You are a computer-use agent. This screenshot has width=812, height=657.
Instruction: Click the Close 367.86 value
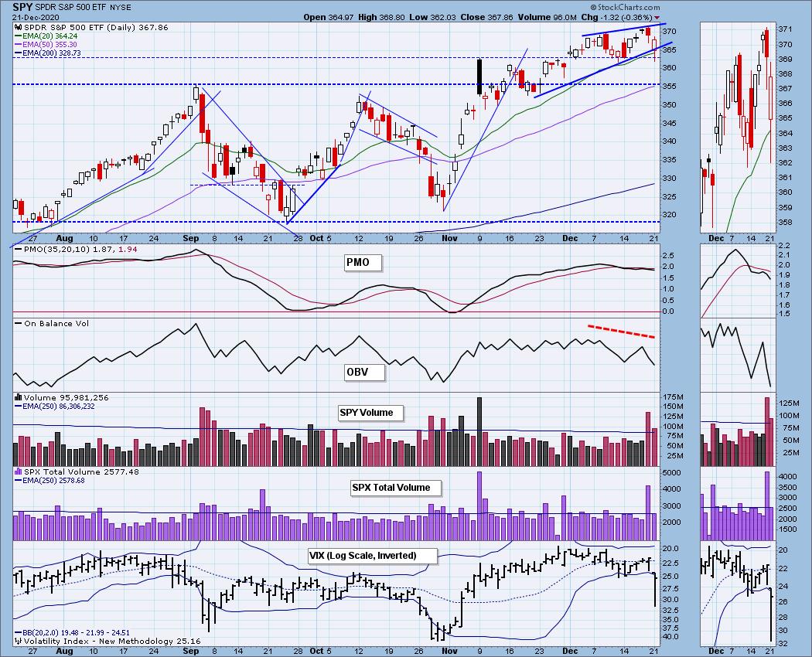pos(486,17)
